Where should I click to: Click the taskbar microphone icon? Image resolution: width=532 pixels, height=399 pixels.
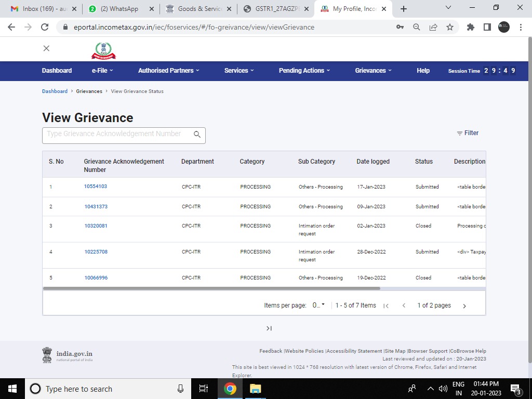(180, 389)
